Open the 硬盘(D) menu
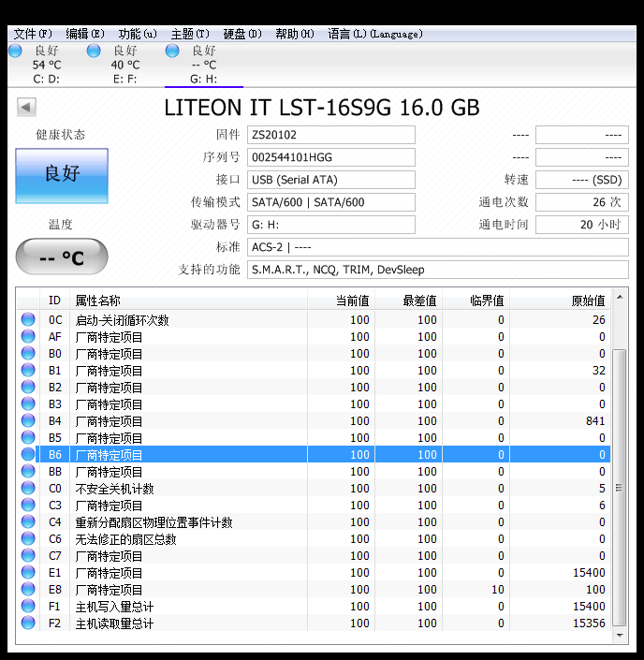644x660 pixels. (242, 34)
